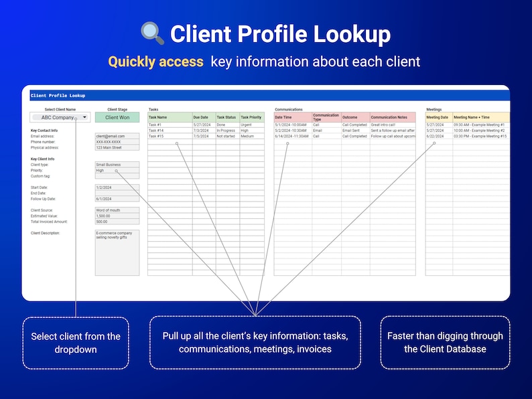Select the 03:30 PM - Example Meeting #15 cell
Viewport: 532px width, 399px height.
tap(481, 136)
